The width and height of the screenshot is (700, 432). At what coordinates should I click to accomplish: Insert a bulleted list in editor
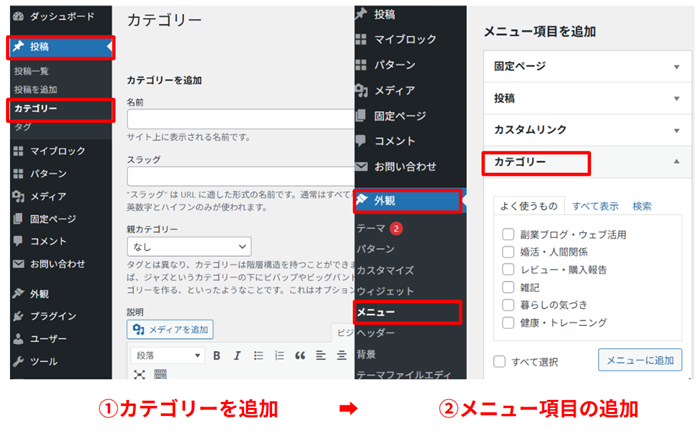[x=257, y=355]
